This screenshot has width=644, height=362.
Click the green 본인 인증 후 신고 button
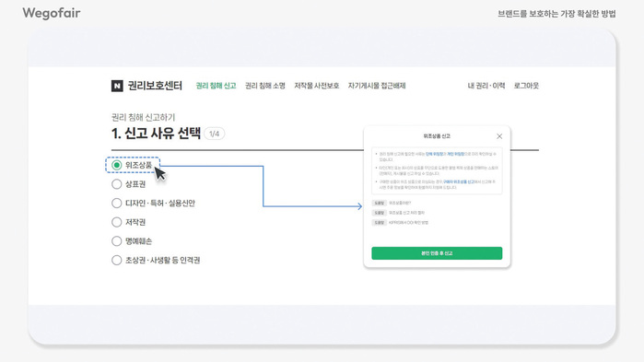point(437,253)
